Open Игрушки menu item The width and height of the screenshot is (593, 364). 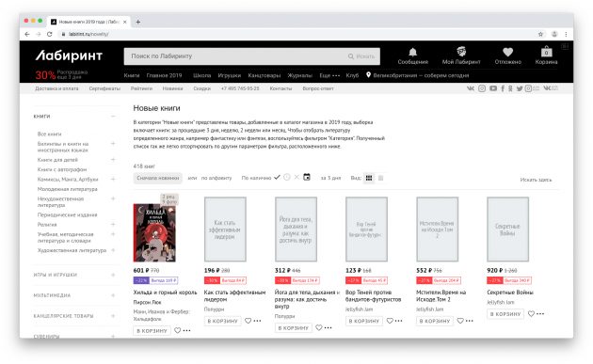point(229,75)
